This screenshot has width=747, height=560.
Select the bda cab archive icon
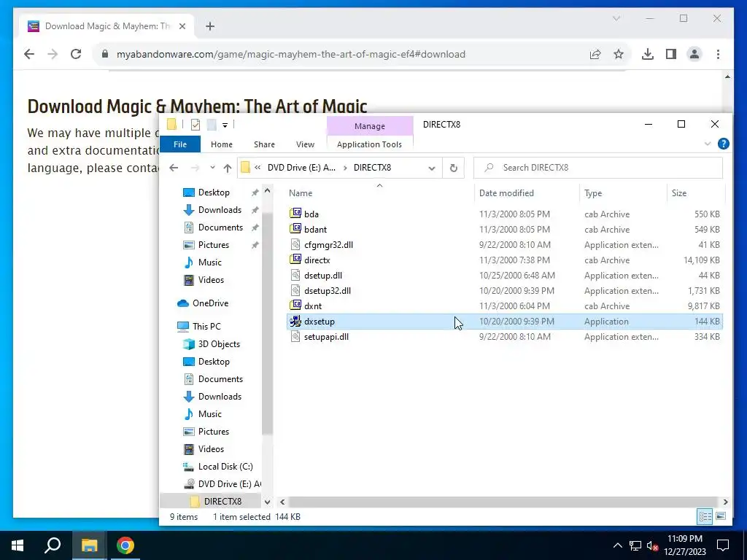[x=295, y=214]
